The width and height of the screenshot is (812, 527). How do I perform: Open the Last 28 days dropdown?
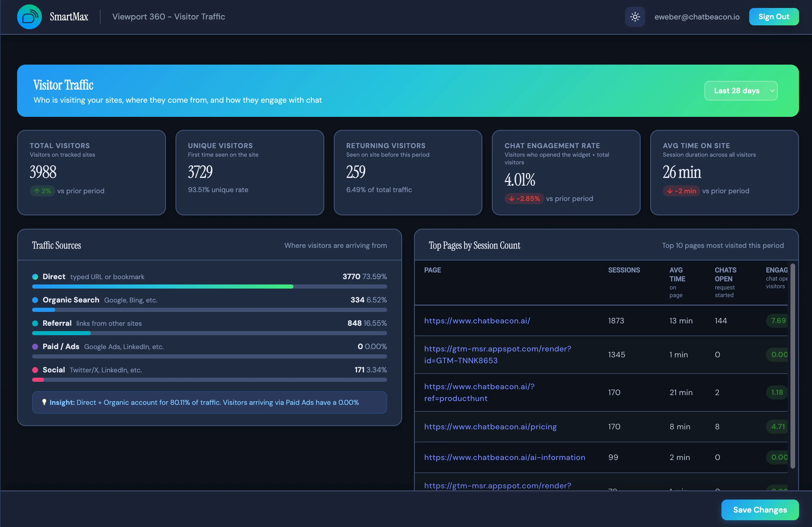pyautogui.click(x=741, y=91)
